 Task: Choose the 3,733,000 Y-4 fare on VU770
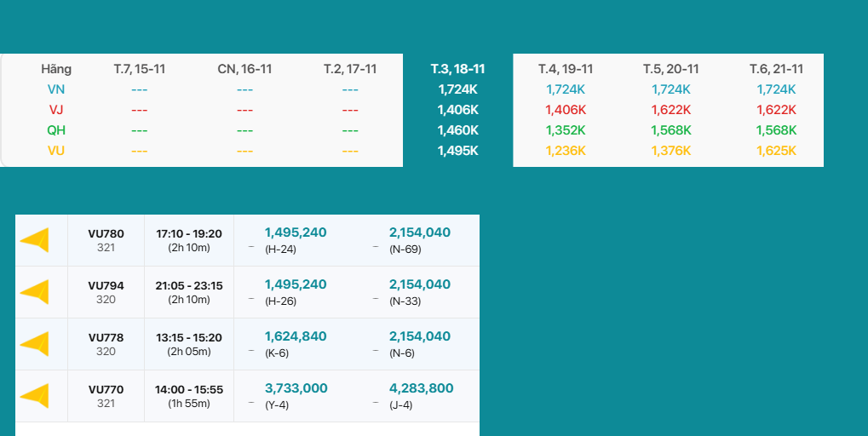[x=296, y=388]
